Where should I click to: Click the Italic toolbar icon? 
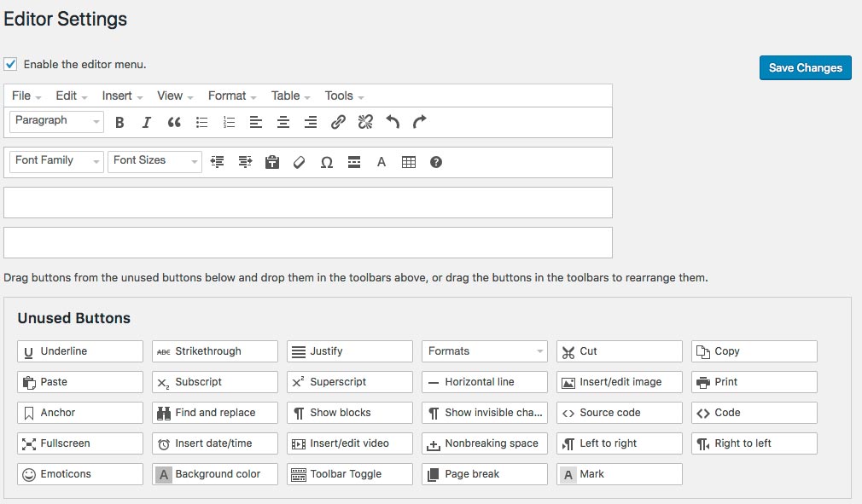click(x=146, y=123)
